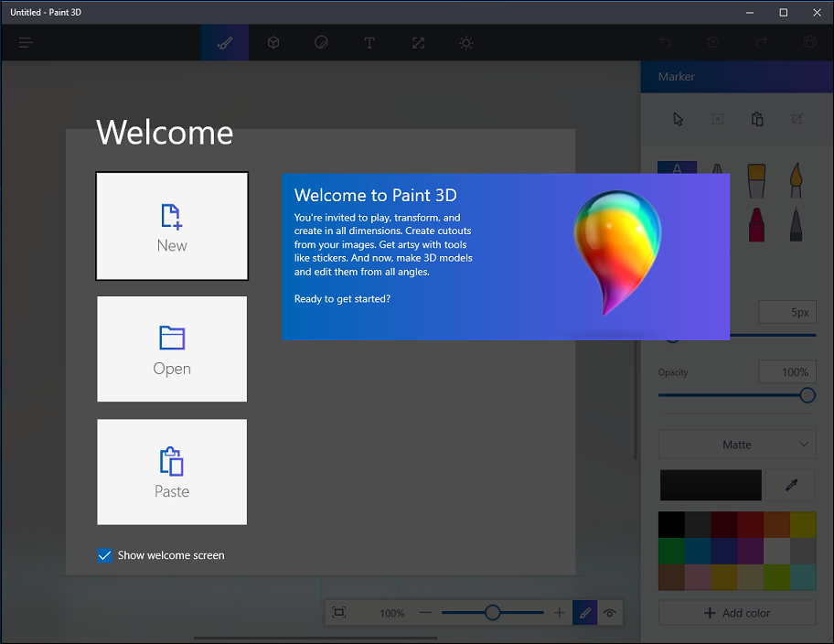Uncheck Show welcome screen checkbox
This screenshot has height=644, width=834.
105,555
